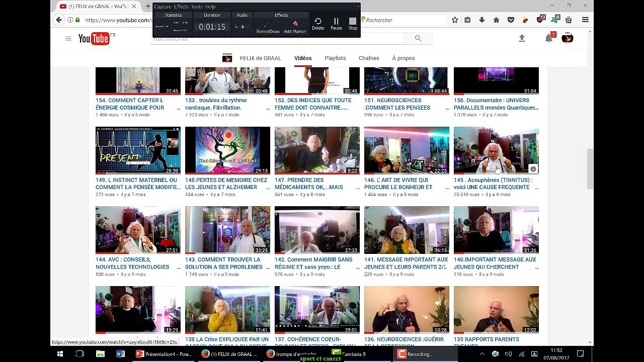Open video 142. Comment MAIGRIR SANS RÉGIME link

pos(313,263)
